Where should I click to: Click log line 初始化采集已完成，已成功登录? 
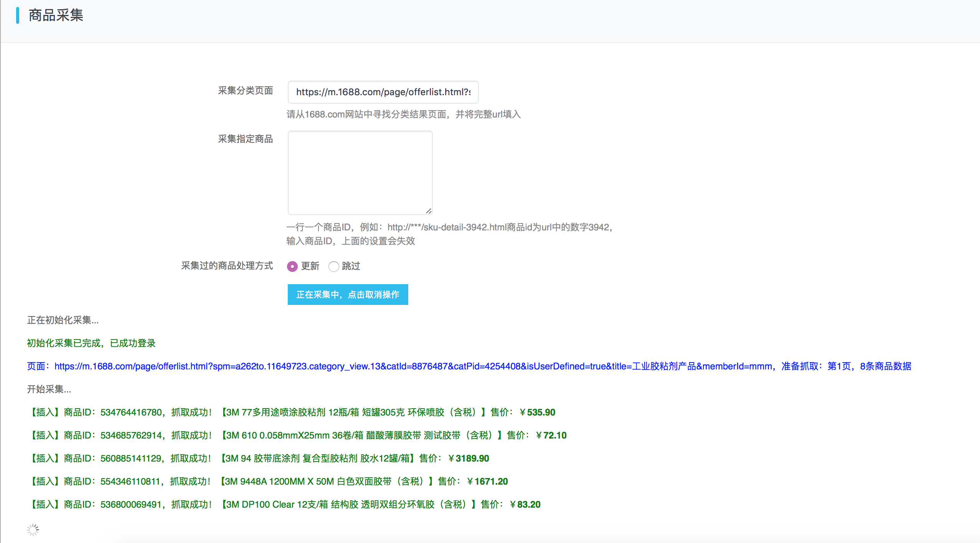[x=91, y=343]
